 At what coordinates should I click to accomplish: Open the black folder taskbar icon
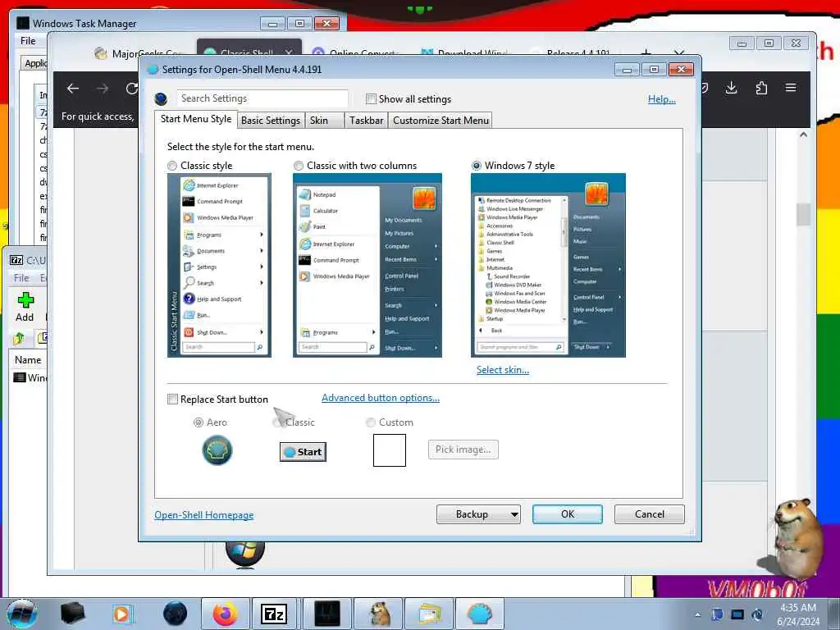coord(72,614)
